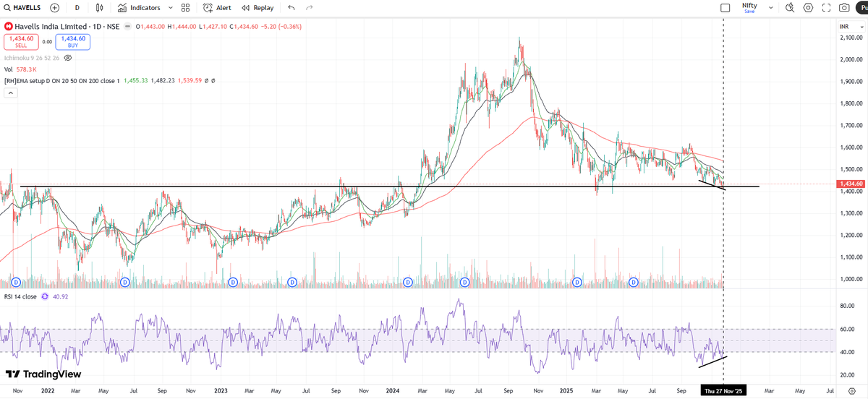The width and height of the screenshot is (868, 399).
Task: Select the Ichimoku 9 26 52 26 legend
Action: (32, 57)
